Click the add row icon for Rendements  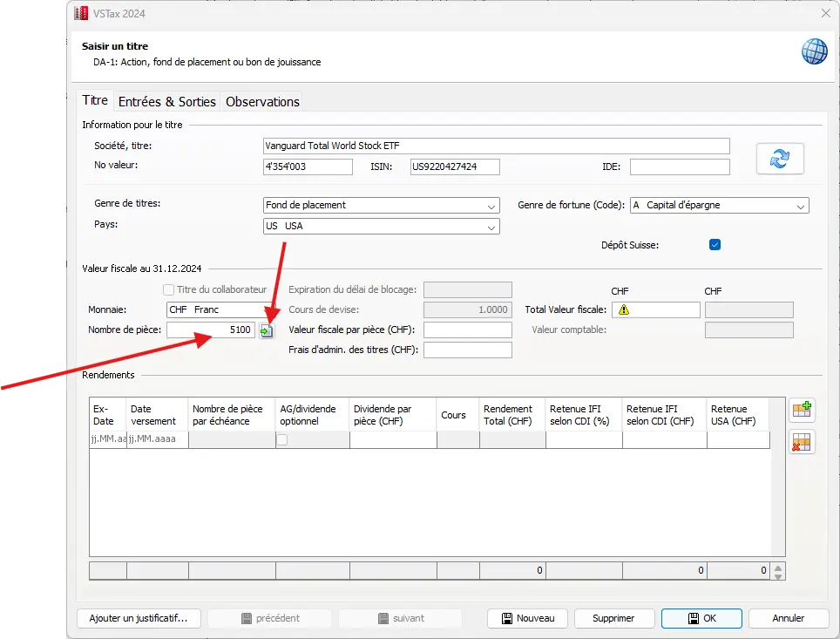tap(801, 410)
